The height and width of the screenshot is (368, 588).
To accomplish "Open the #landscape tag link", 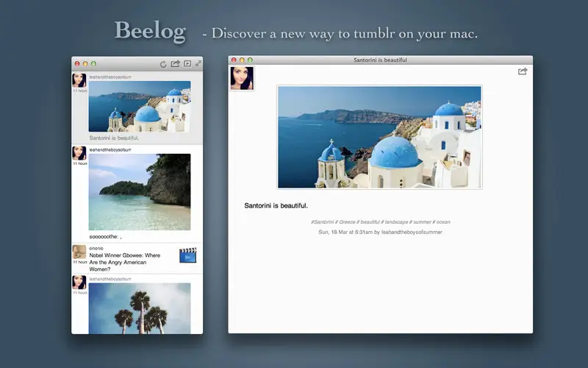I will click(x=395, y=222).
